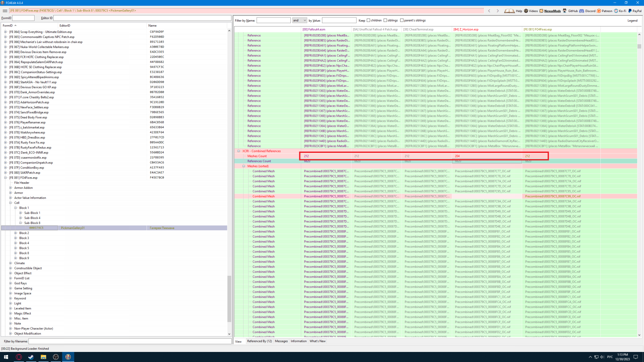Image resolution: width=644 pixels, height=362 pixels.
Task: Toggle the siblings checkbox
Action: click(x=385, y=20)
